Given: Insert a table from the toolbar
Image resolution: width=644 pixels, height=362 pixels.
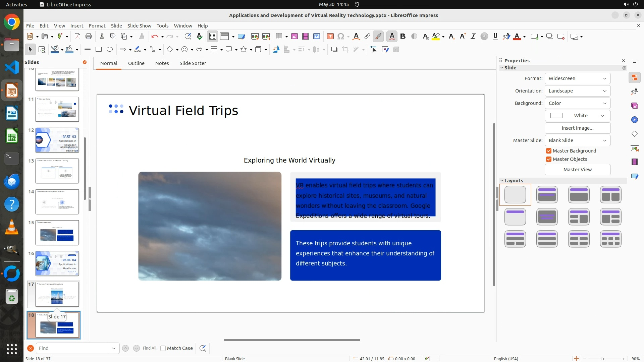Looking at the screenshot, I should coord(279,37).
